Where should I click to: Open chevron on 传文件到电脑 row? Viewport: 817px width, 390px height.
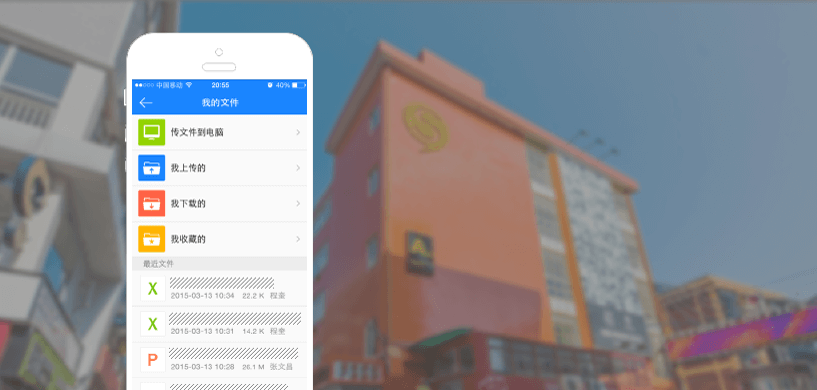point(298,132)
